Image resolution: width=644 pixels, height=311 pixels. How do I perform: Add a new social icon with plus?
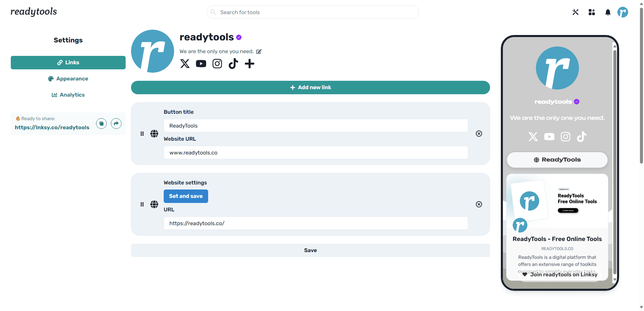coord(250,64)
